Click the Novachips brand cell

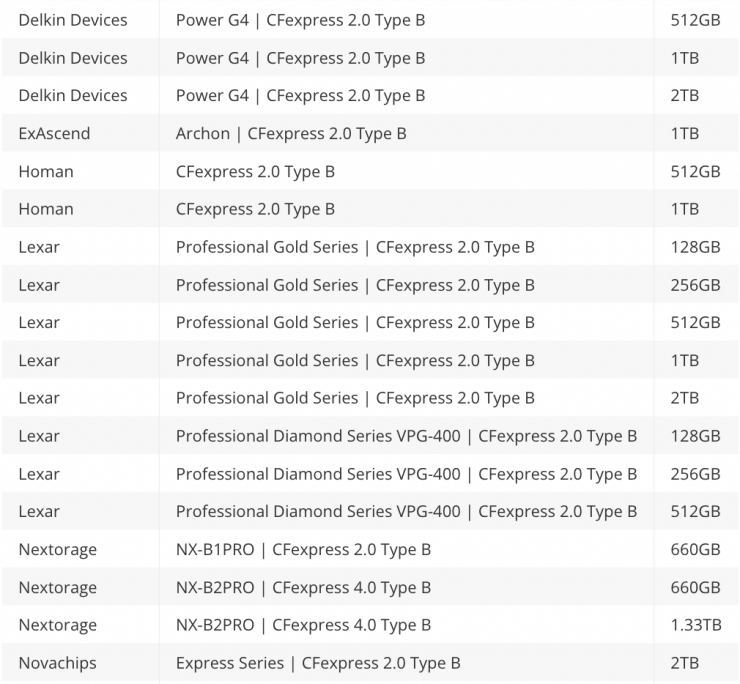57,663
